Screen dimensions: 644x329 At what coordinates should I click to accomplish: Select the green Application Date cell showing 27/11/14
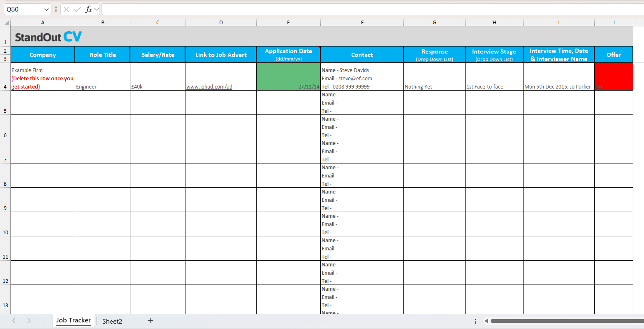(x=288, y=77)
